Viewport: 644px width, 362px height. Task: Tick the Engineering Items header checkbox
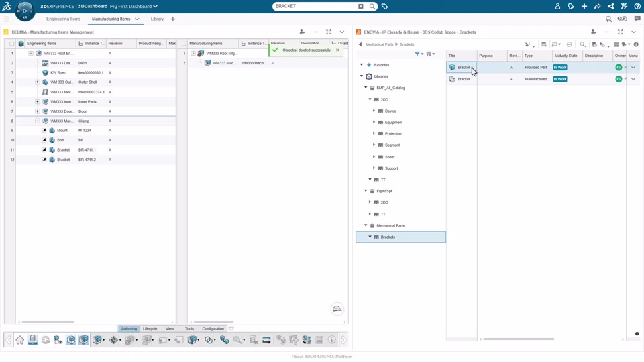click(x=11, y=44)
